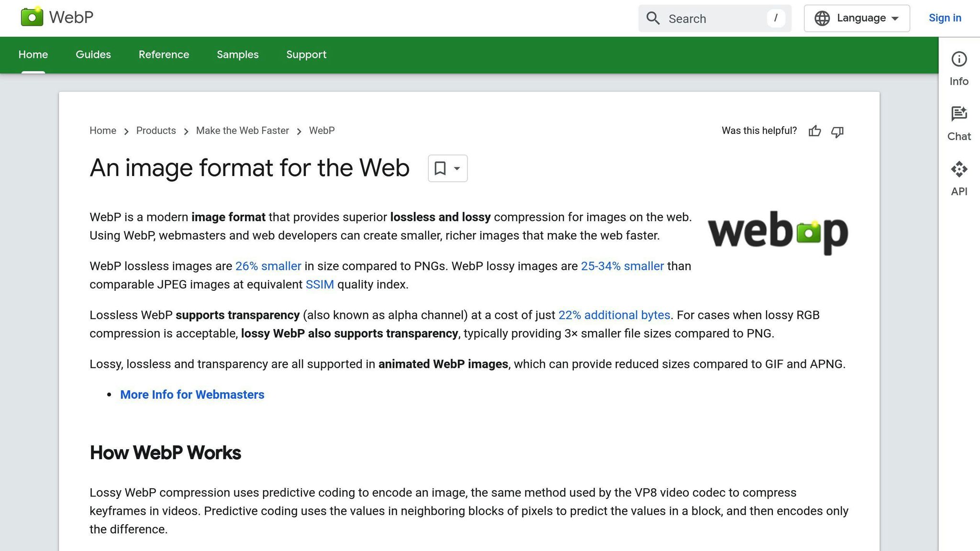The height and width of the screenshot is (551, 980).
Task: Open the Language selection dropdown
Action: [857, 18]
